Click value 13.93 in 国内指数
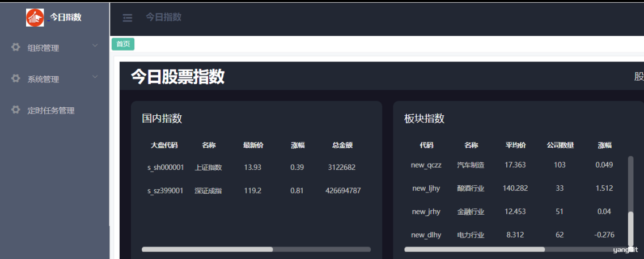 [253, 168]
